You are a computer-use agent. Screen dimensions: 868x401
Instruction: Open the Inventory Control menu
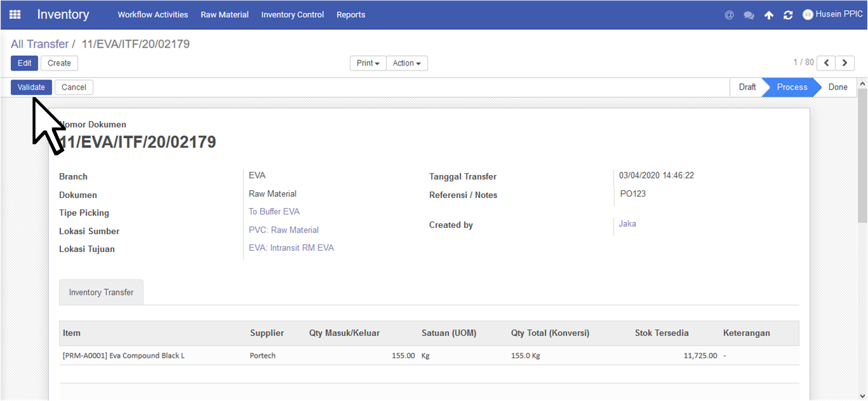(293, 15)
